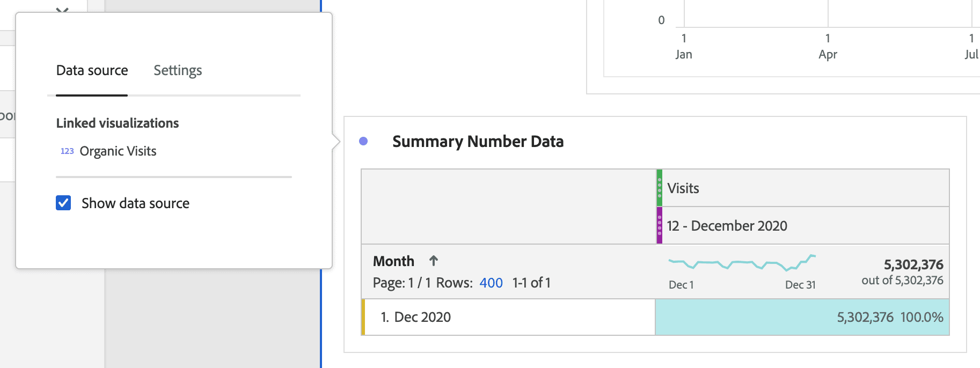Switch to the Settings tab
980x368 pixels.
(177, 71)
